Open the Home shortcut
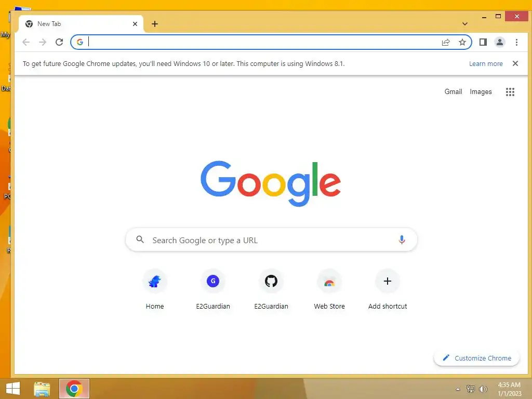The height and width of the screenshot is (399, 532). pos(155,289)
